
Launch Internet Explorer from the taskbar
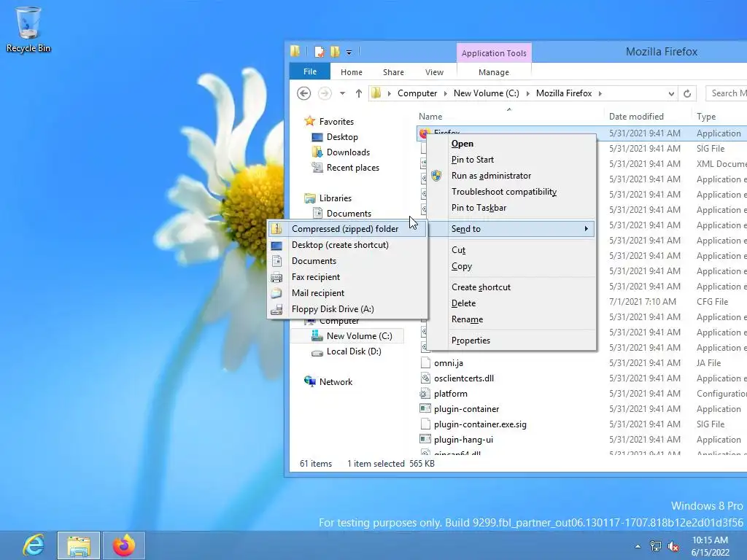click(34, 545)
